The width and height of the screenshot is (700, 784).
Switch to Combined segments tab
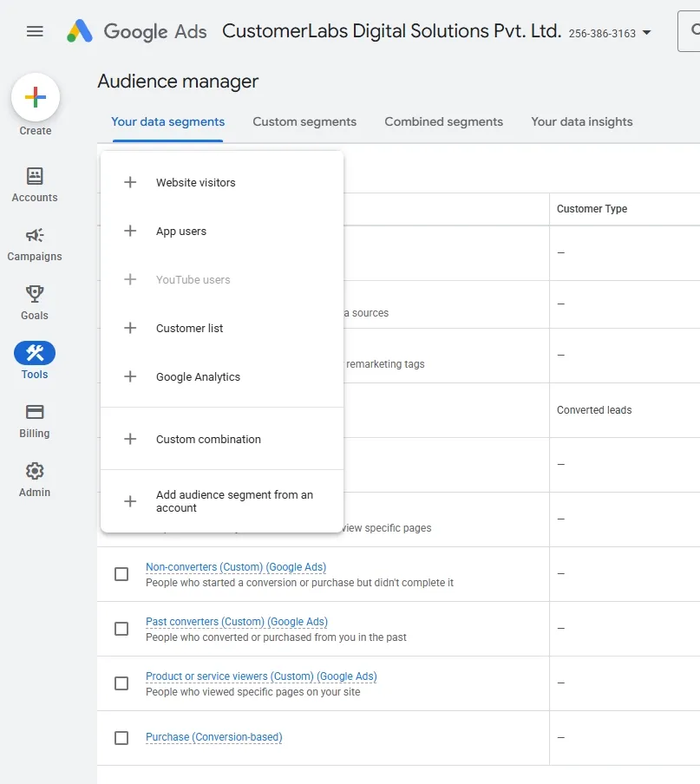coord(443,121)
